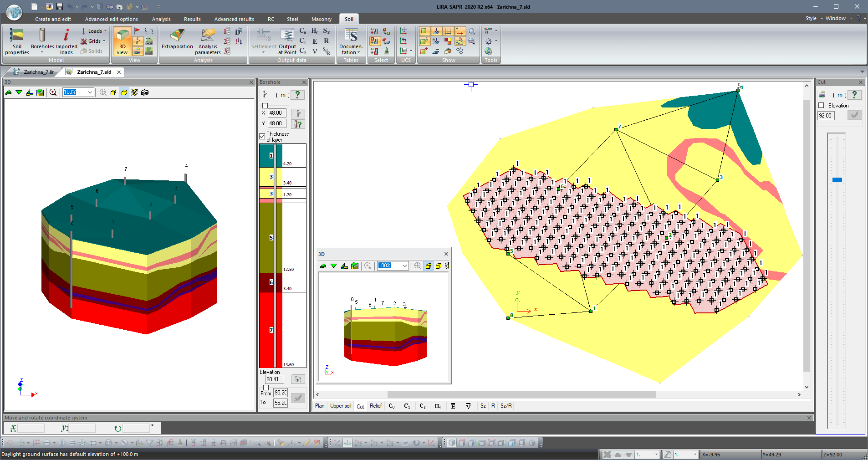The height and width of the screenshot is (460, 868).
Task: Toggle the Thickness of layer checkbox
Action: tap(262, 136)
